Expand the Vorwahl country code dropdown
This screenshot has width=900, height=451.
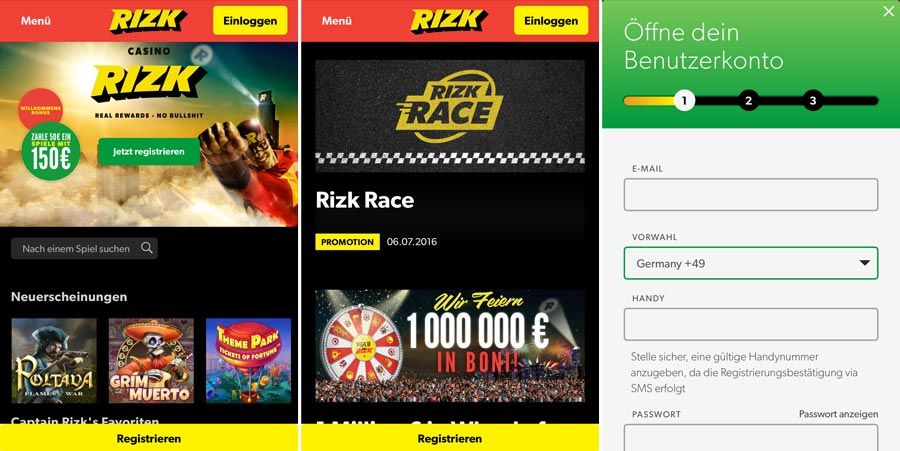(x=751, y=263)
